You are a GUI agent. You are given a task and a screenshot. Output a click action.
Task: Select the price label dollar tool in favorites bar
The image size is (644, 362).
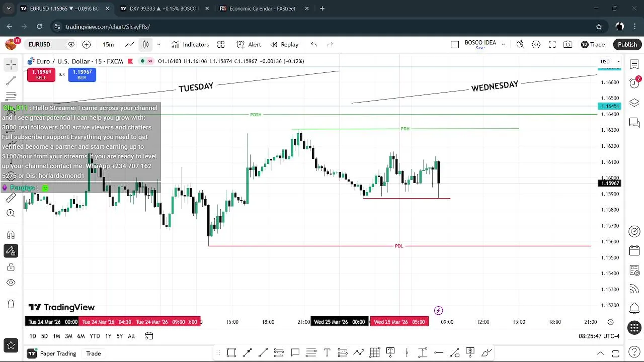470,352
